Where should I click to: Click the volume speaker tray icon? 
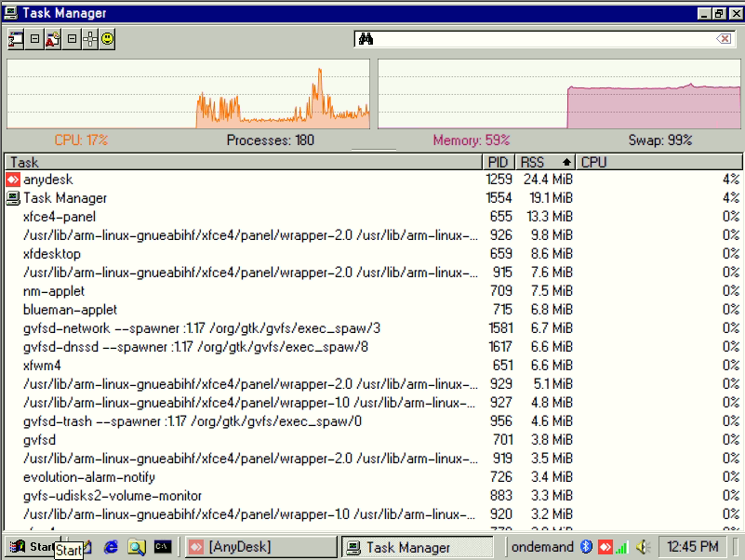click(x=643, y=547)
